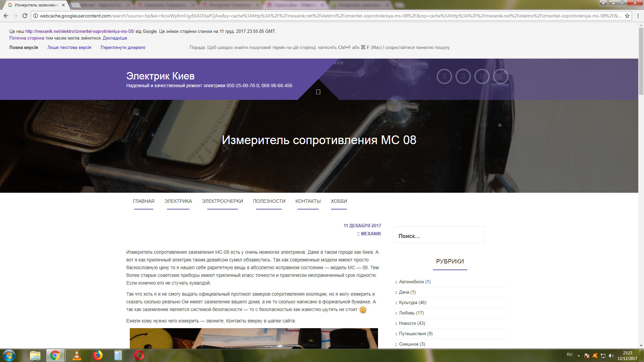Go back using the browser back arrow

click(x=6, y=16)
